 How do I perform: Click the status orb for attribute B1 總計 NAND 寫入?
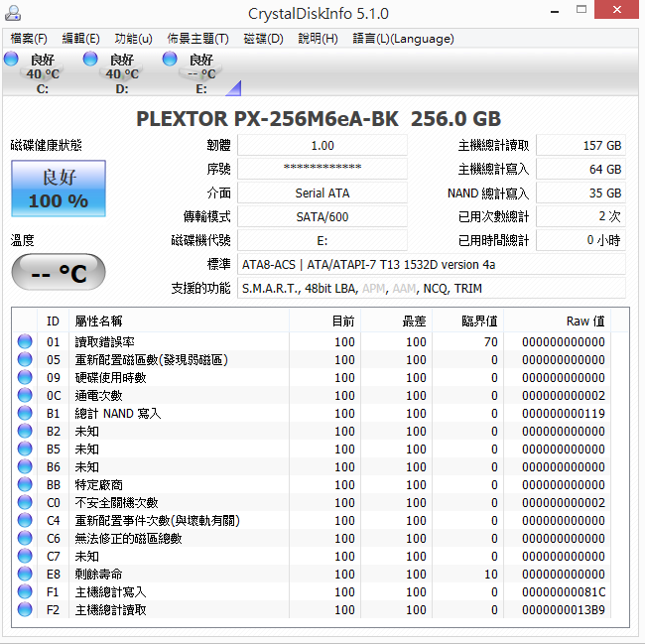click(24, 414)
